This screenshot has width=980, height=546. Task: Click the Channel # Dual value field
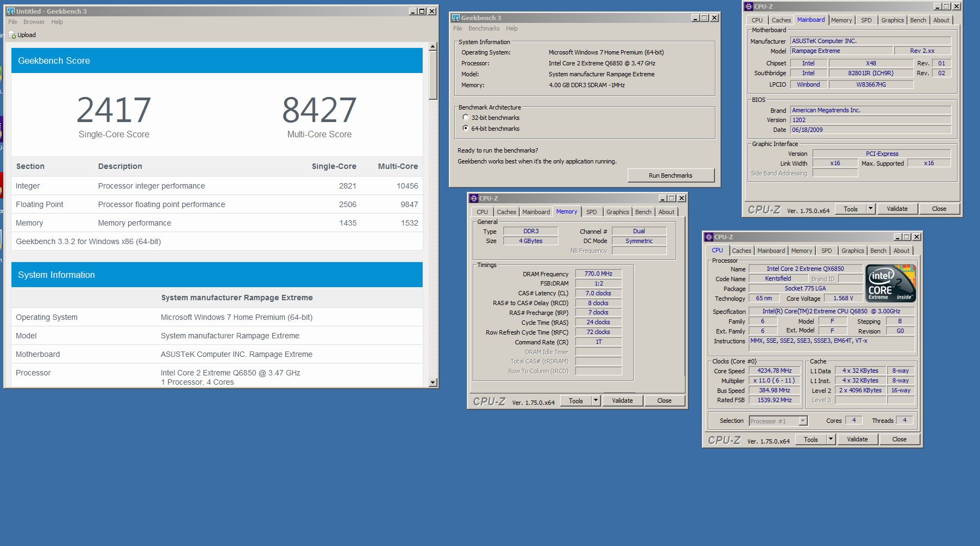click(x=639, y=231)
